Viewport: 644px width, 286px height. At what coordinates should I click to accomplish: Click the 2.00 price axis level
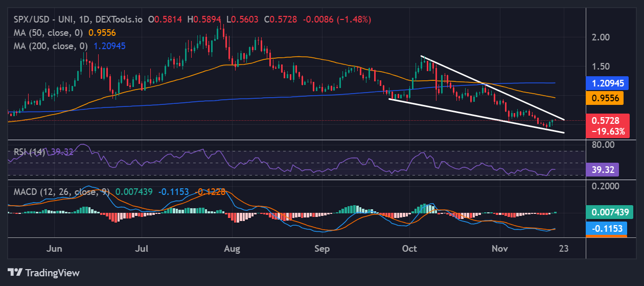tap(601, 37)
